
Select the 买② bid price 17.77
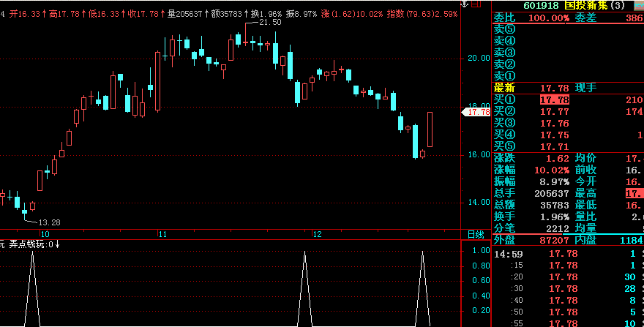(554, 111)
